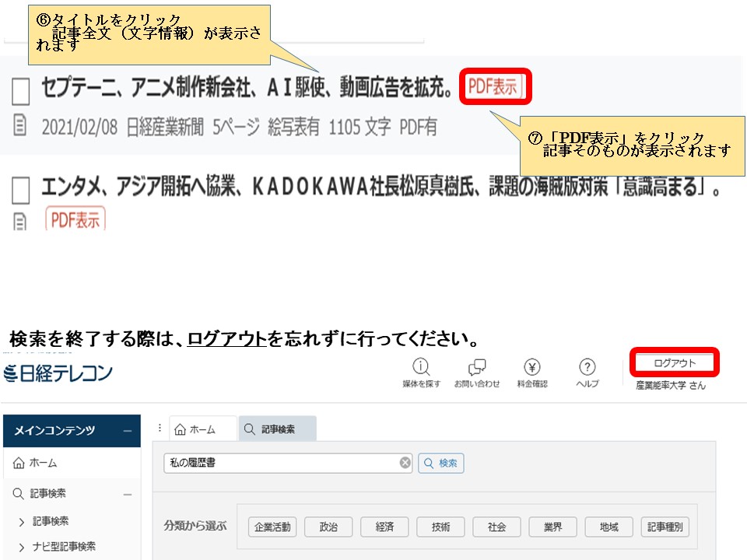Click the 日経産業新聞 source text

click(165, 127)
